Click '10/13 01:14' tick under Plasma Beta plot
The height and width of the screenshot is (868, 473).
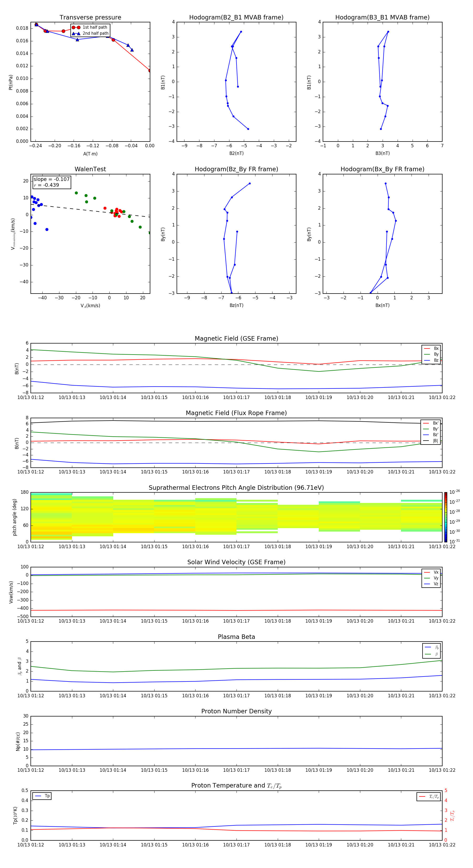click(x=113, y=695)
